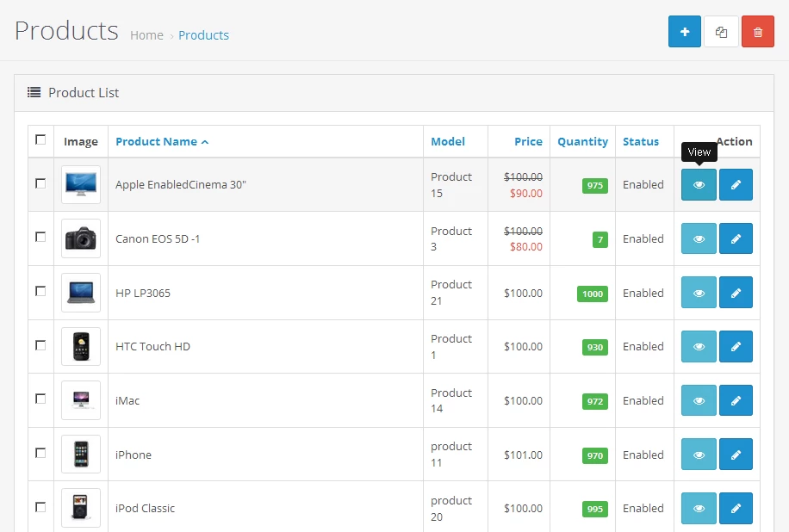This screenshot has width=789, height=532.
Task: Edit the Apple EnabledCinema 30" product
Action: pyautogui.click(x=736, y=184)
